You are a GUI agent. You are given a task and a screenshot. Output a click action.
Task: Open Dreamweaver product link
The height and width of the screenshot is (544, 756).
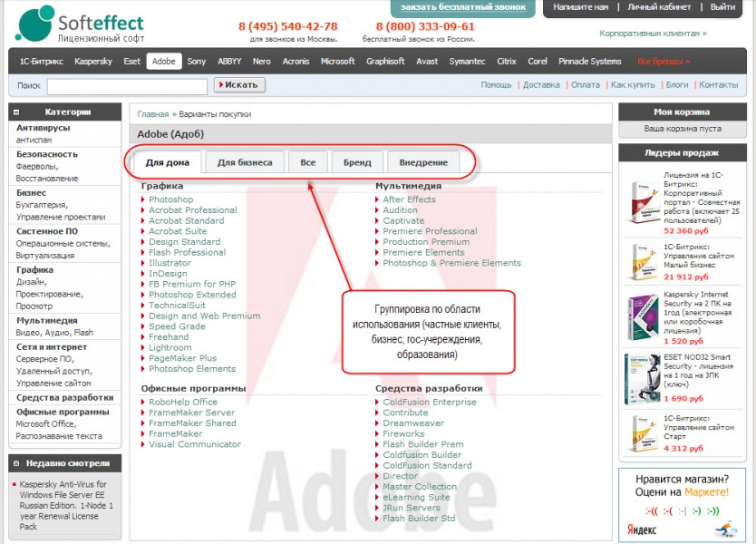413,423
